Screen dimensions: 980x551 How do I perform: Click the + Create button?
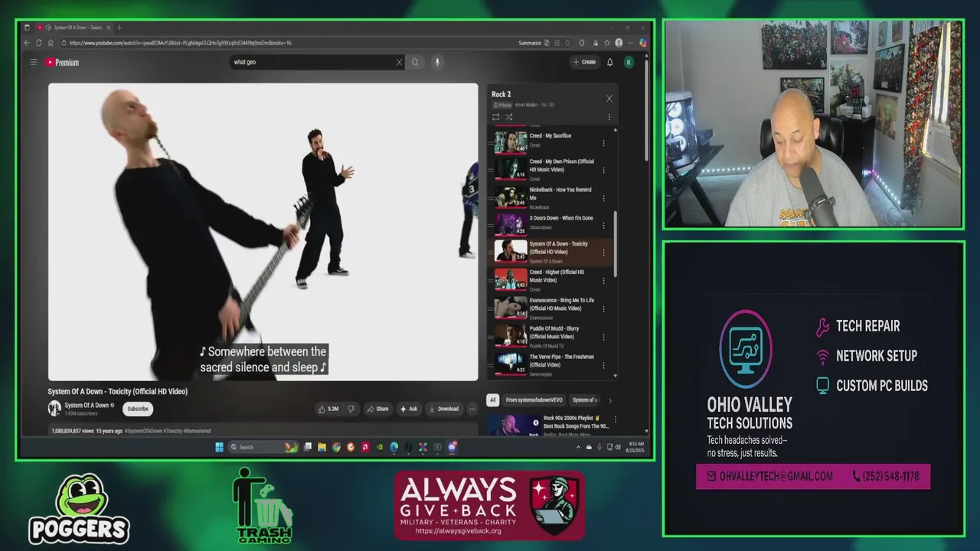pyautogui.click(x=584, y=62)
